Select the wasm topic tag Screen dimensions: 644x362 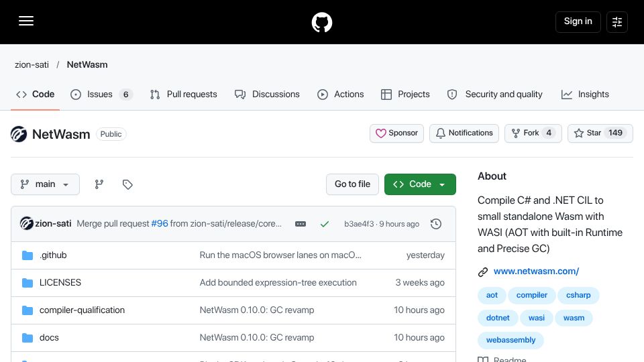(x=574, y=318)
